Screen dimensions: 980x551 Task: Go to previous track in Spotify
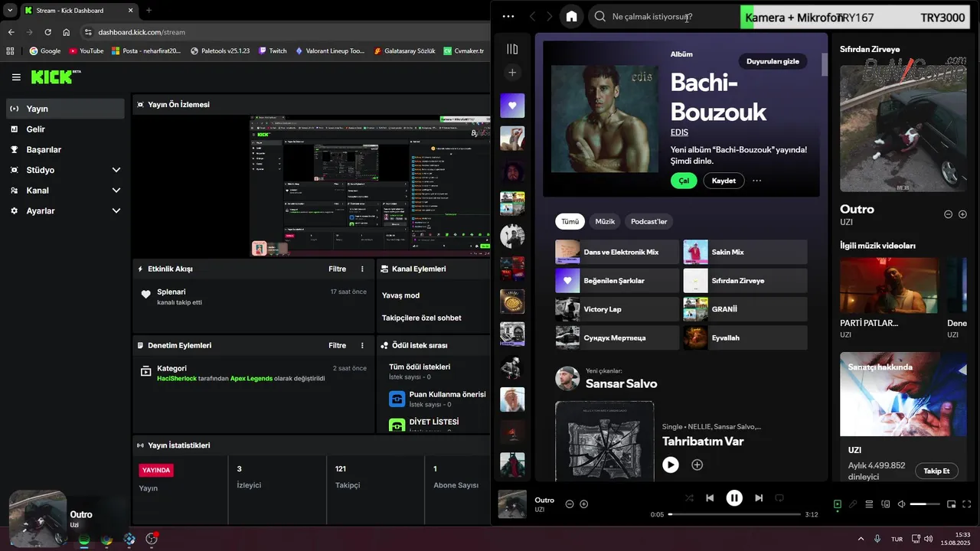[x=710, y=498]
